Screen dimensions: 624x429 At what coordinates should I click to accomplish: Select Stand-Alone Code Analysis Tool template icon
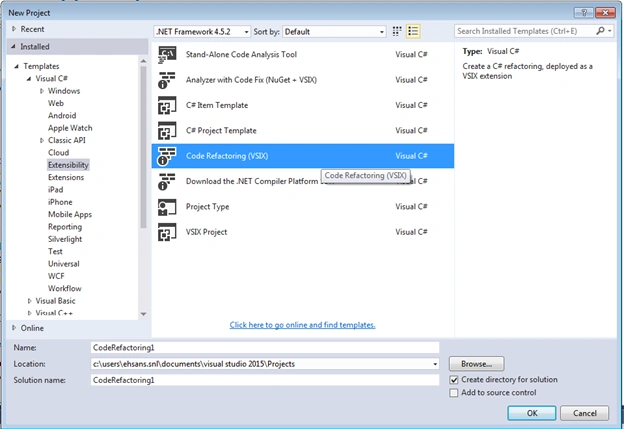[x=167, y=55]
